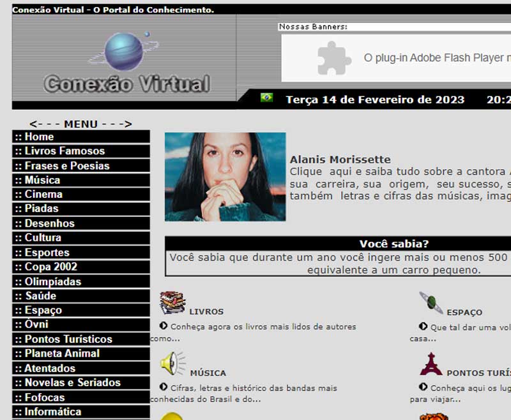Open the LIVROS section heading
Viewport: 511px width, 420px height.
(x=206, y=311)
